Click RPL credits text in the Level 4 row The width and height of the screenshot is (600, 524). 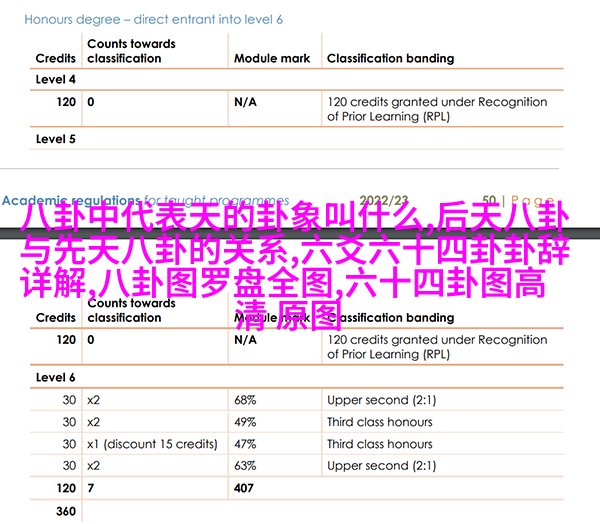pyautogui.click(x=437, y=109)
